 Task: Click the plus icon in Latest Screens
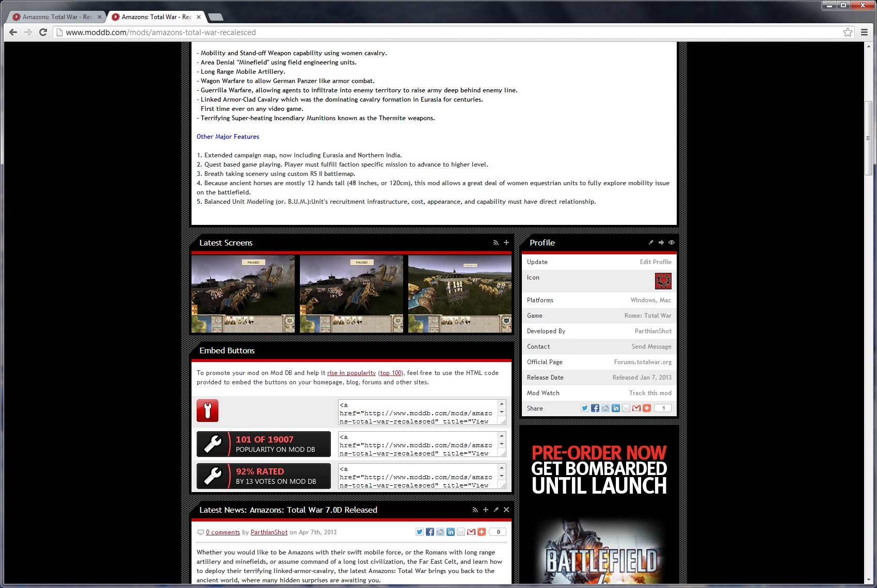pos(506,242)
